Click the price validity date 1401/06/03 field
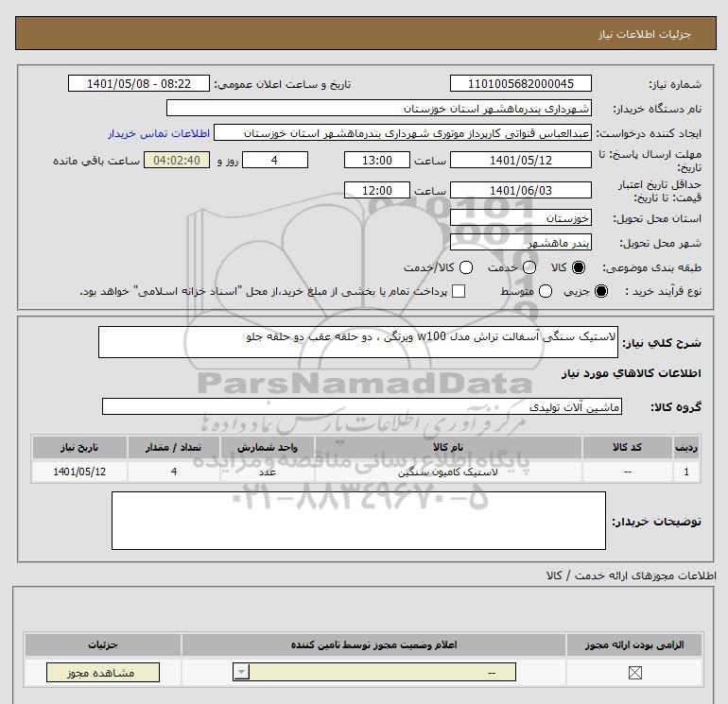728x704 pixels. coord(520,190)
